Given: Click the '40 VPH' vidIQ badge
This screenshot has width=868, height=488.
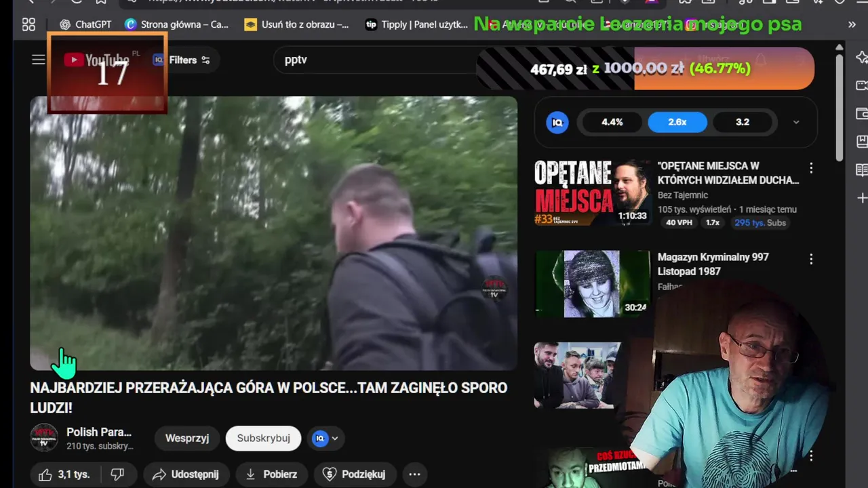Looking at the screenshot, I should pyautogui.click(x=679, y=222).
